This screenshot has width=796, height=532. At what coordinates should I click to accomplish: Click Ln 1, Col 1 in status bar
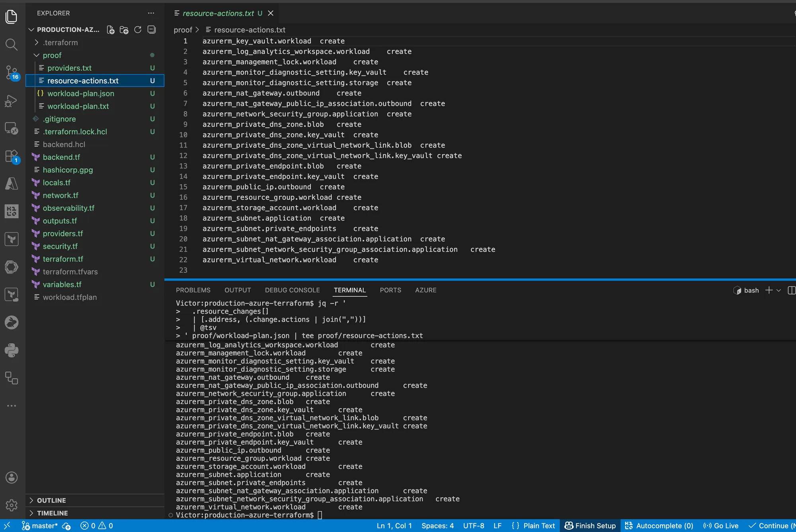coord(394,526)
